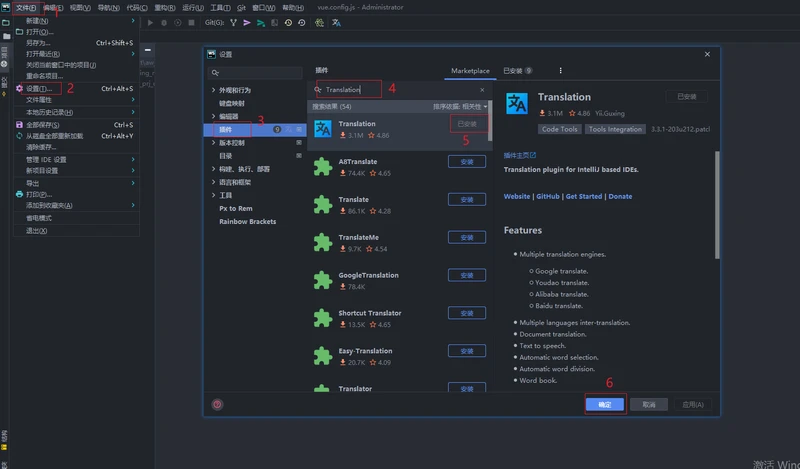This screenshot has width=800, height=469.
Task: Select the Translator plugin in the results list
Action: tap(400, 387)
